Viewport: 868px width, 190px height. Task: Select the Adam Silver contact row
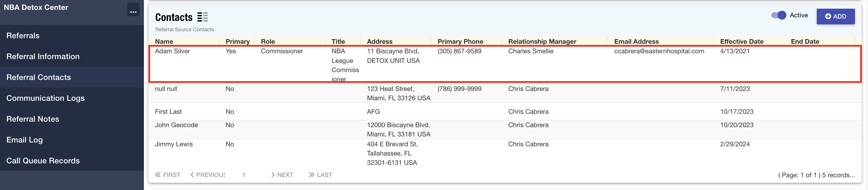click(173, 51)
